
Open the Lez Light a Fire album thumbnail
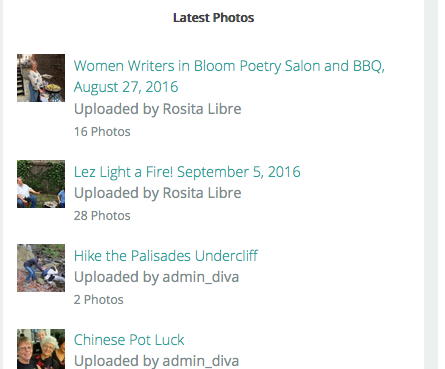pos(41,184)
